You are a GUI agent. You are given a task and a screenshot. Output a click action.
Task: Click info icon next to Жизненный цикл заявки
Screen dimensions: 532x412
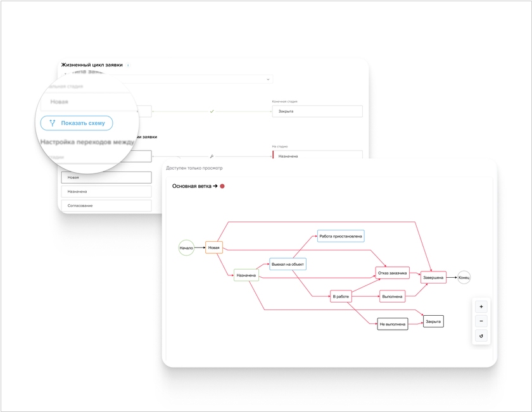pyautogui.click(x=129, y=65)
